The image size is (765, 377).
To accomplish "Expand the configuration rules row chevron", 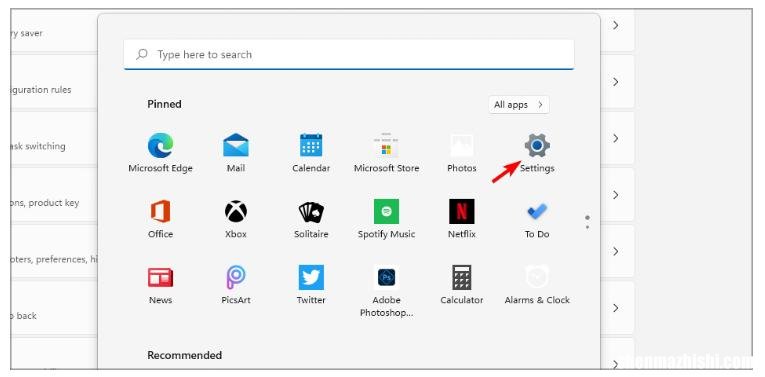I will [x=616, y=81].
